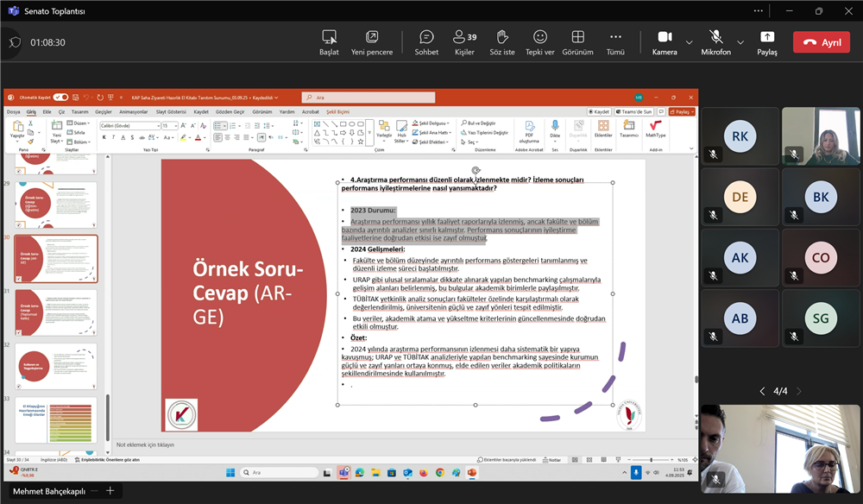Toggle the Mikrofon mute state

715,43
